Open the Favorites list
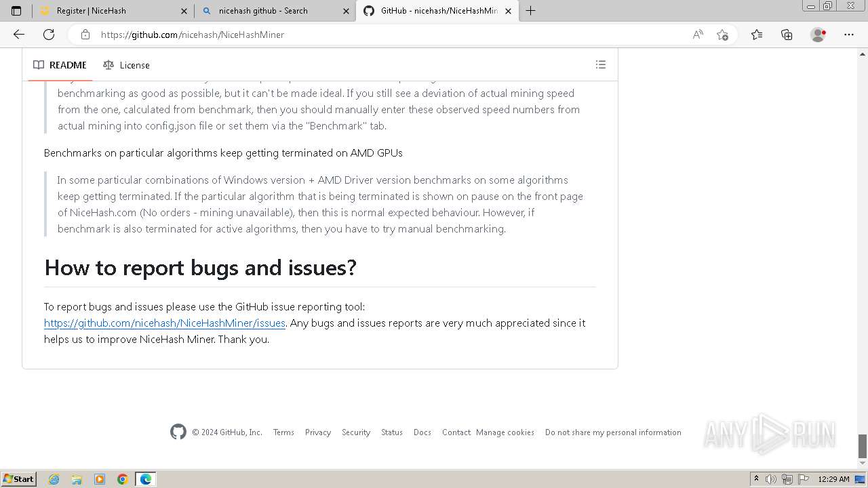 (x=757, y=35)
